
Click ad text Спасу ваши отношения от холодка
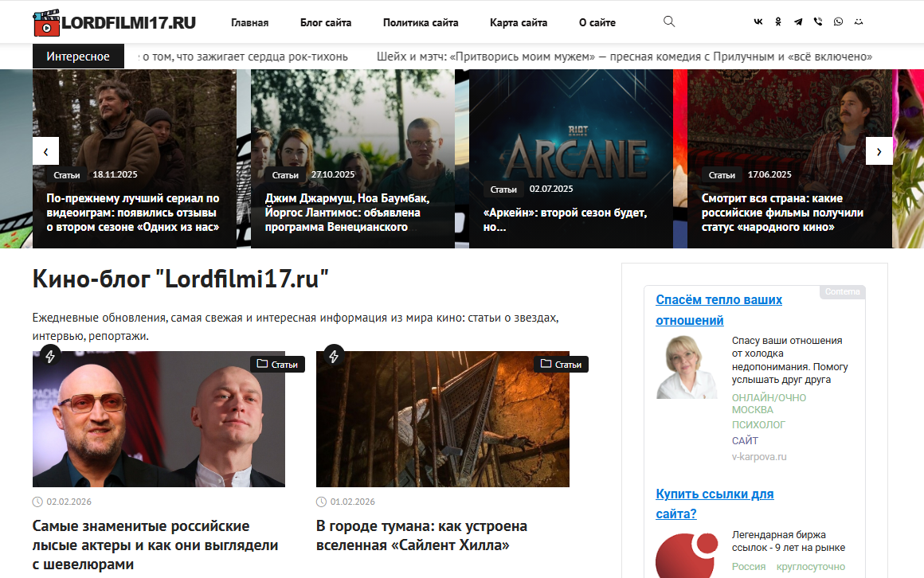coord(789,360)
